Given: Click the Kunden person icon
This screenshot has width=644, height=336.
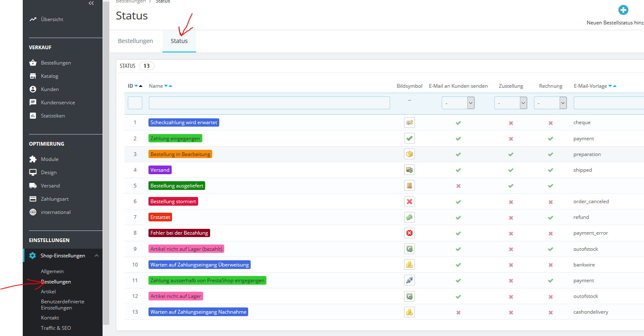Looking at the screenshot, I should point(33,89).
